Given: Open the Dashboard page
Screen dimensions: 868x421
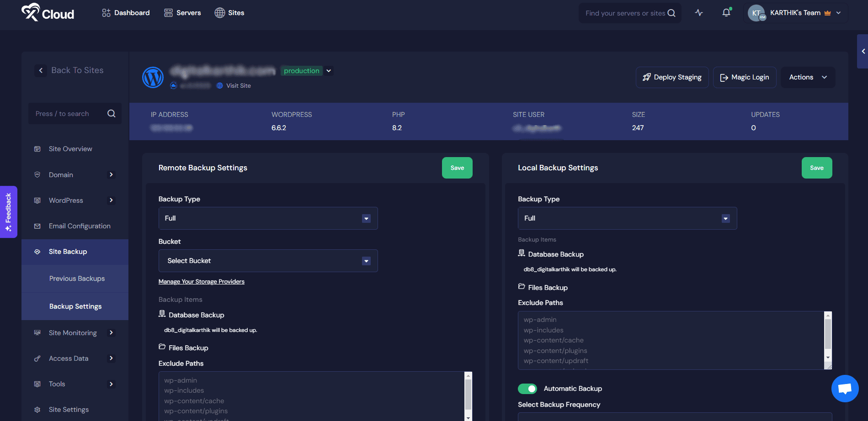Looking at the screenshot, I should (x=126, y=13).
